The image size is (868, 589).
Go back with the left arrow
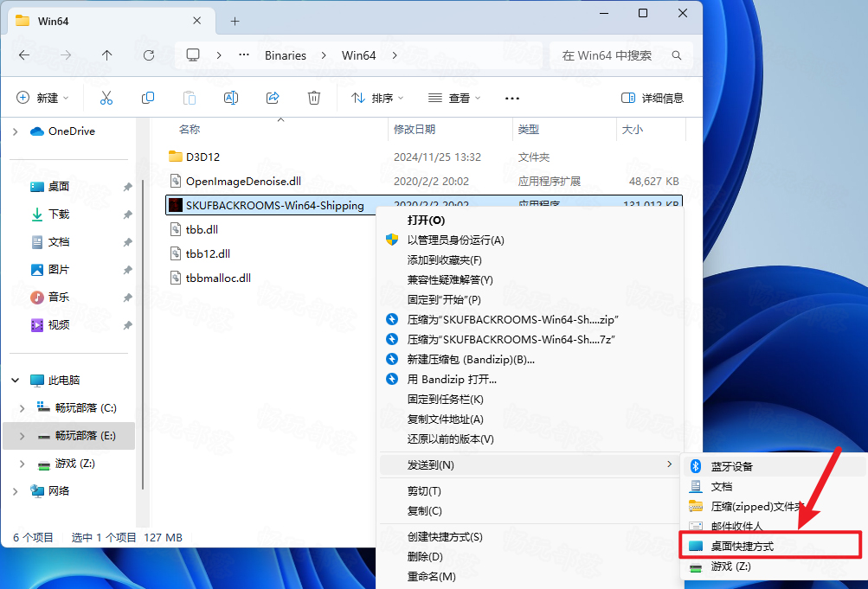pyautogui.click(x=24, y=55)
